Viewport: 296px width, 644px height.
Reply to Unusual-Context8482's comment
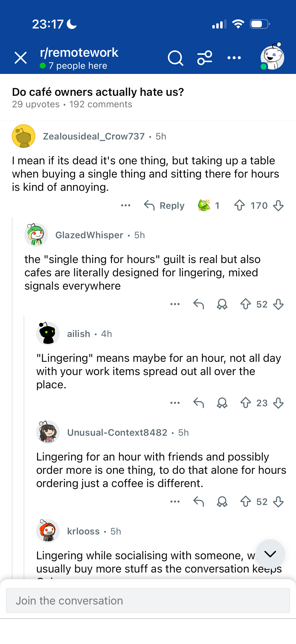tap(199, 502)
